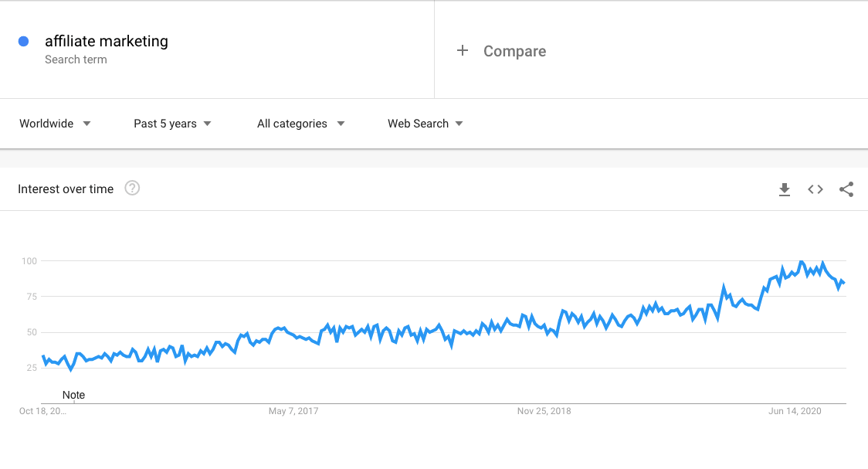The width and height of the screenshot is (868, 469).
Task: Download the Interest over time data
Action: click(785, 189)
